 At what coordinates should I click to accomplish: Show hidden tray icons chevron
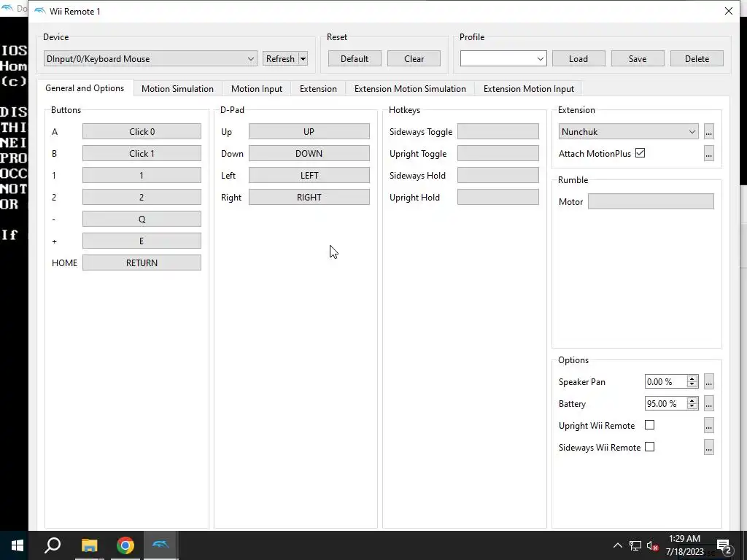pyautogui.click(x=617, y=545)
